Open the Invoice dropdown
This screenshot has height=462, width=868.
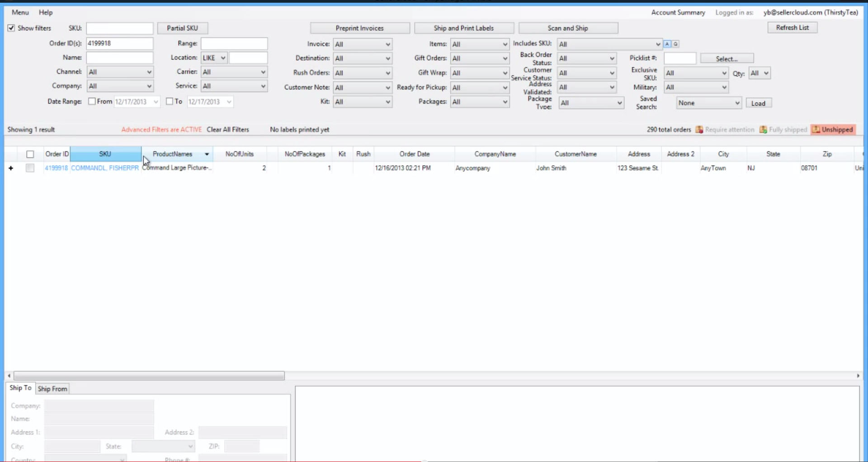click(x=363, y=44)
